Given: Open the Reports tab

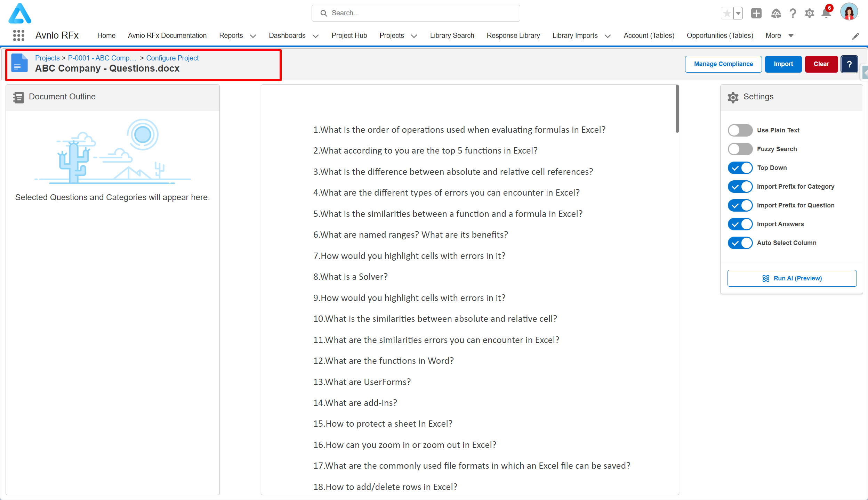Looking at the screenshot, I should pos(231,35).
